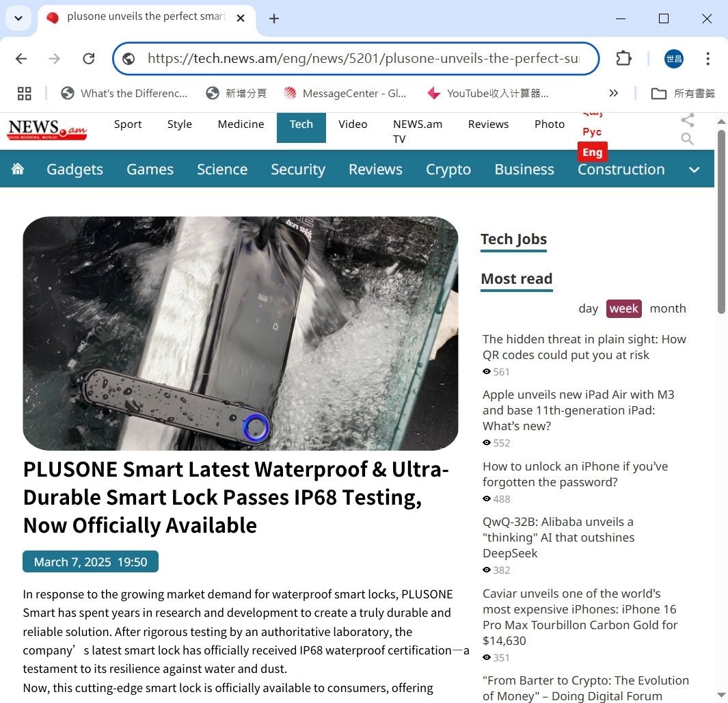
Task: Click the Tech Jobs heading
Action: click(513, 239)
